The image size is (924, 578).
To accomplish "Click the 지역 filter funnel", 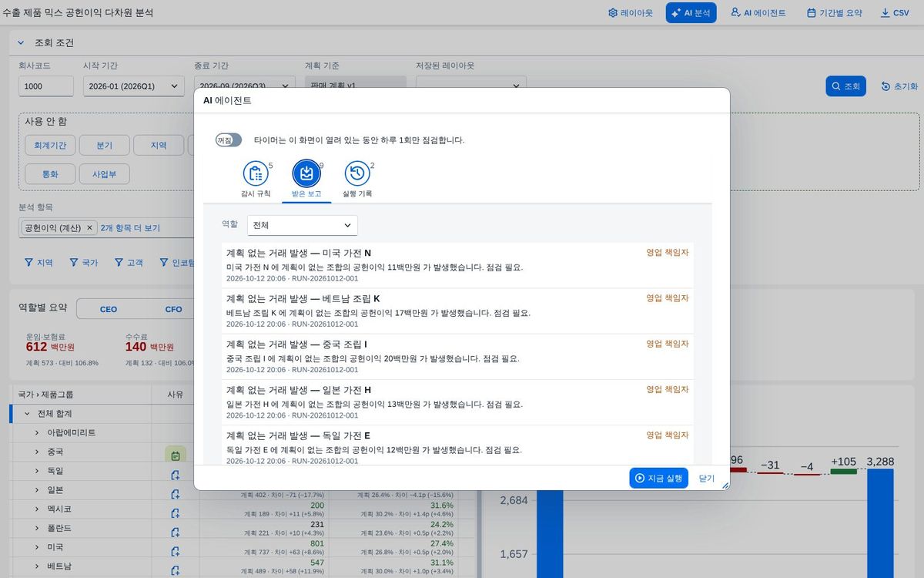I will click(x=38, y=263).
